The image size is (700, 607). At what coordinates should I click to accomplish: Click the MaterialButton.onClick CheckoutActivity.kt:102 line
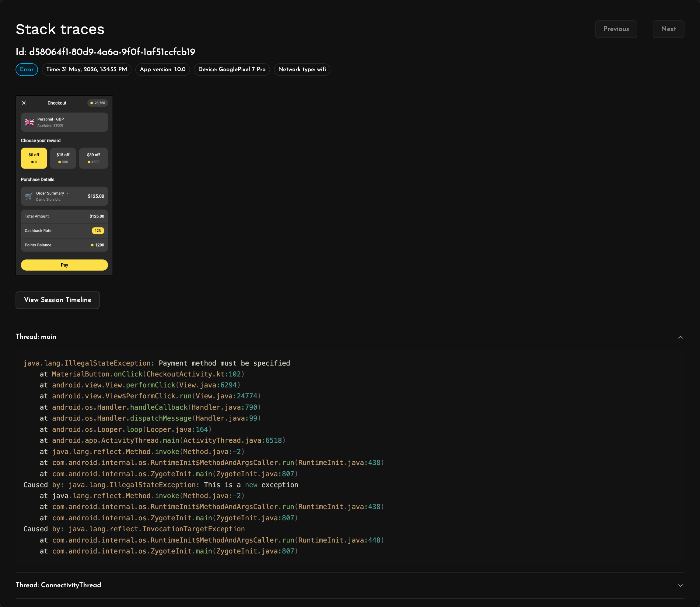[142, 374]
